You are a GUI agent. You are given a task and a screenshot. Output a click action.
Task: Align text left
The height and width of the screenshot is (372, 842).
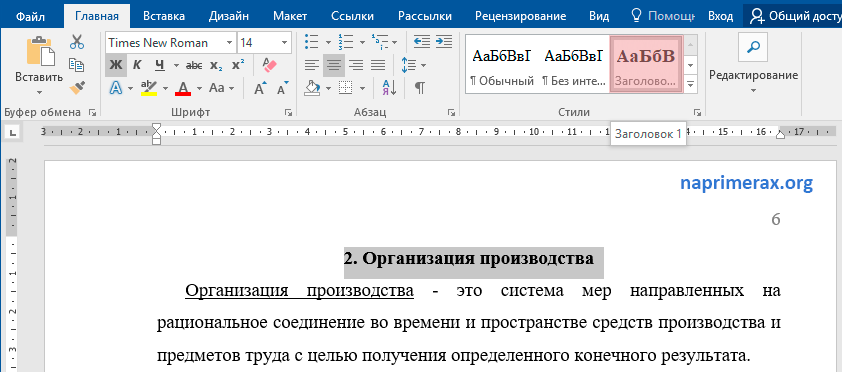[x=311, y=65]
